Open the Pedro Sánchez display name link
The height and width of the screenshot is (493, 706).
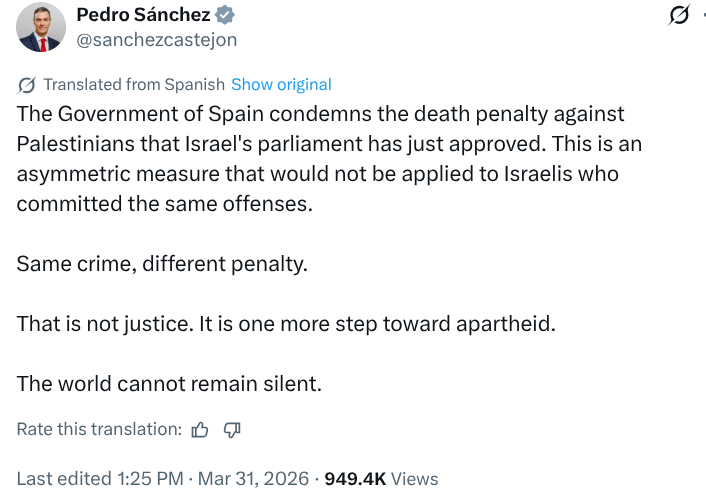[x=144, y=16]
